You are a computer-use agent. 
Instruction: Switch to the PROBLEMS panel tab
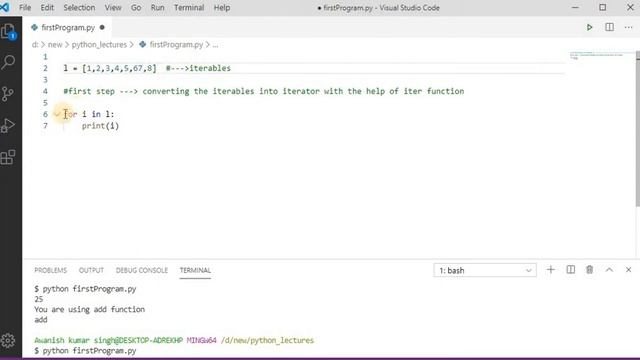point(51,270)
